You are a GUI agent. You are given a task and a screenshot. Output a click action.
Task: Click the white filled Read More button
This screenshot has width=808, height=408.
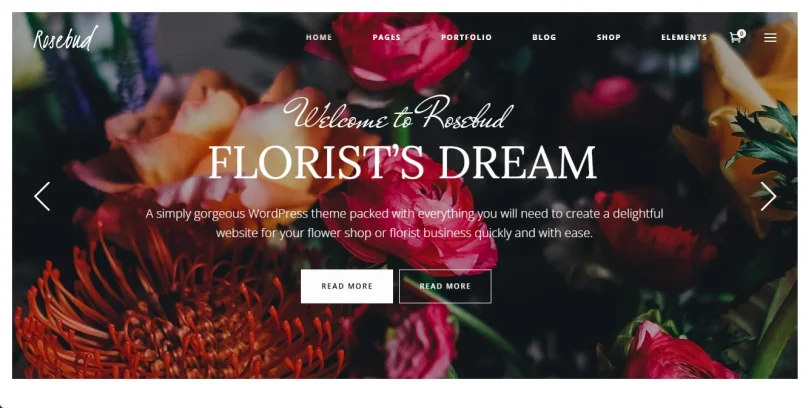coord(347,286)
